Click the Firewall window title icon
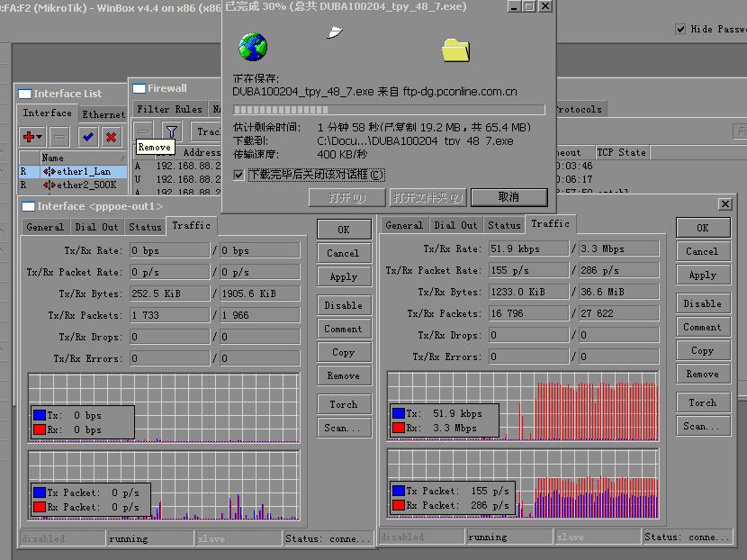Image resolution: width=747 pixels, height=560 pixels. (x=139, y=88)
